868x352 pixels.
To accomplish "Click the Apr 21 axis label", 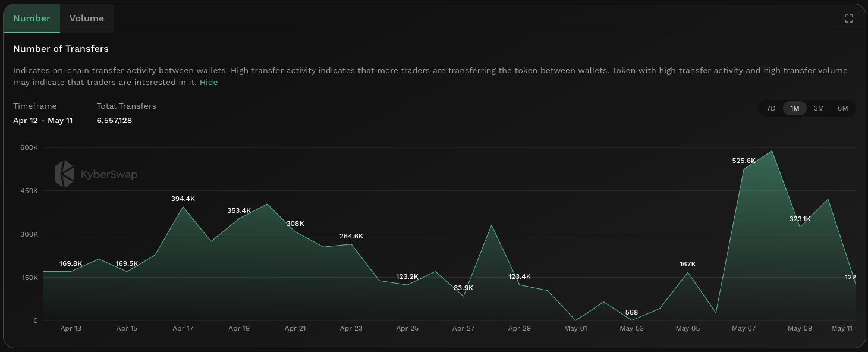I will pos(295,328).
